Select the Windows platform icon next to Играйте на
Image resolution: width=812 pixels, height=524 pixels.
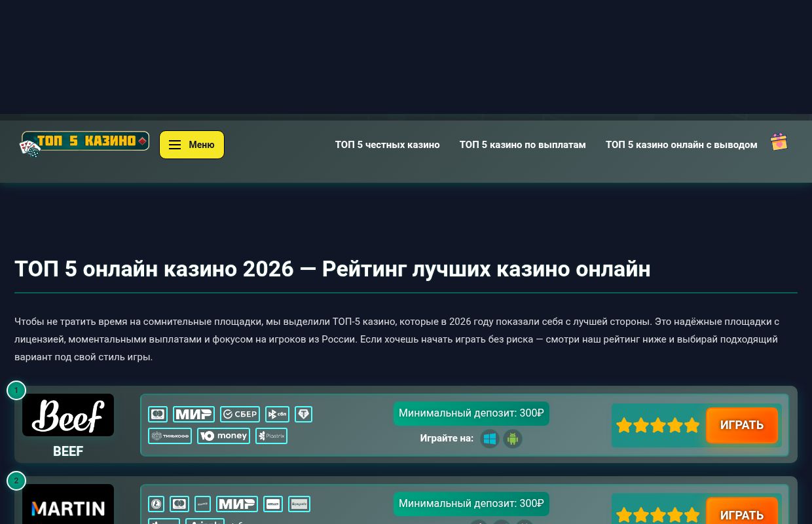(x=490, y=439)
